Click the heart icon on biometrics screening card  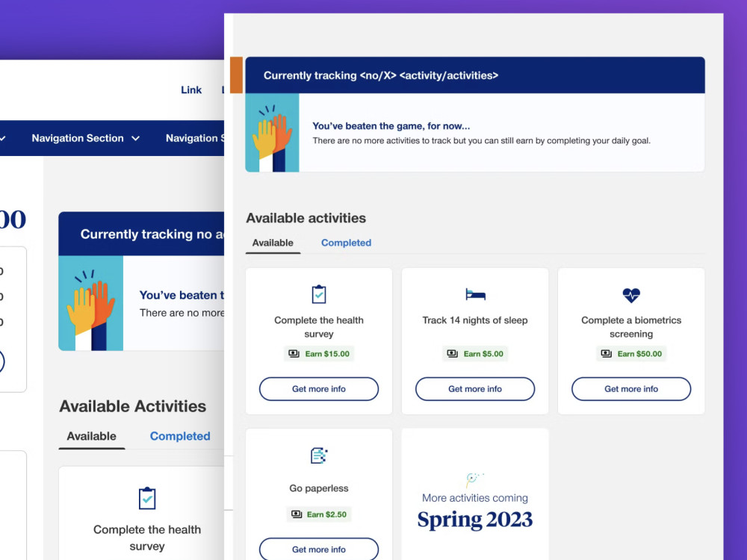pyautogui.click(x=631, y=295)
